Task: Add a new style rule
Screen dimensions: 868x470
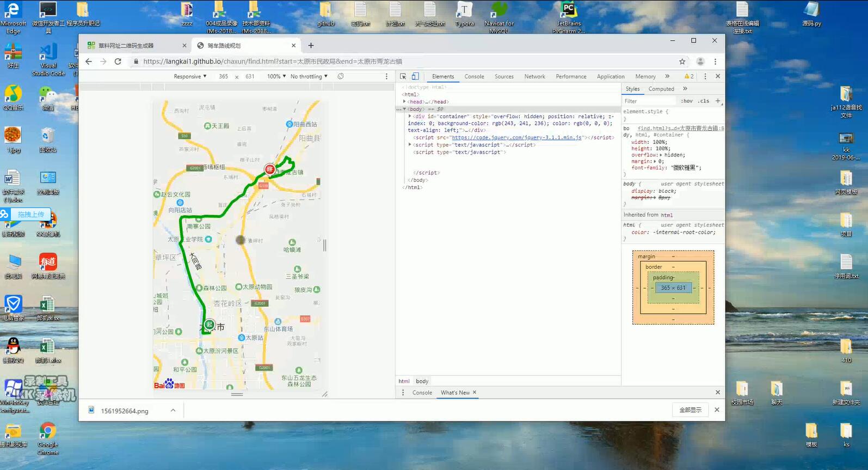Action: (x=718, y=101)
